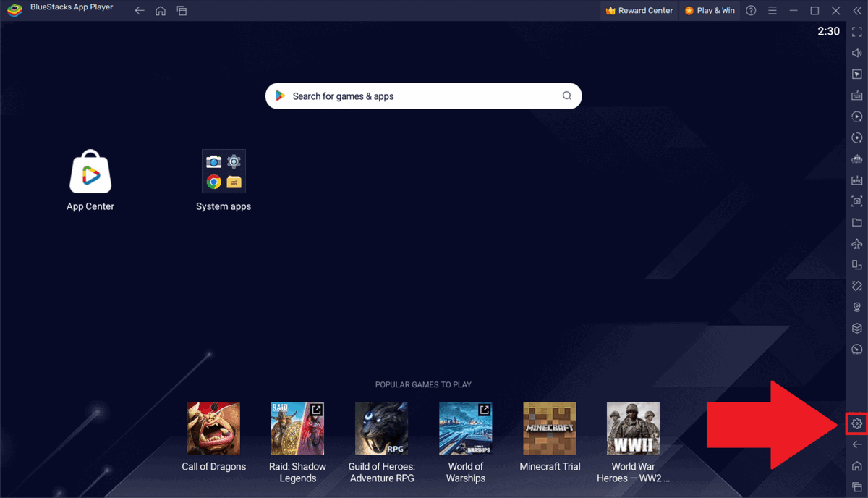Click the rotate screen icon
This screenshot has width=868, height=498.
pos(857,265)
